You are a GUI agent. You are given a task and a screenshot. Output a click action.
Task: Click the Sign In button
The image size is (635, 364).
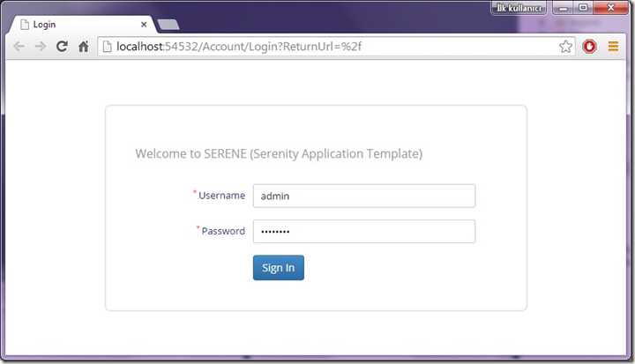pos(279,268)
